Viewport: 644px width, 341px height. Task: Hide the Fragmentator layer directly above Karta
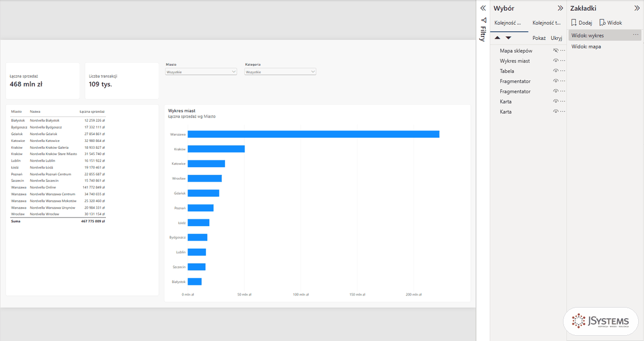tap(556, 92)
